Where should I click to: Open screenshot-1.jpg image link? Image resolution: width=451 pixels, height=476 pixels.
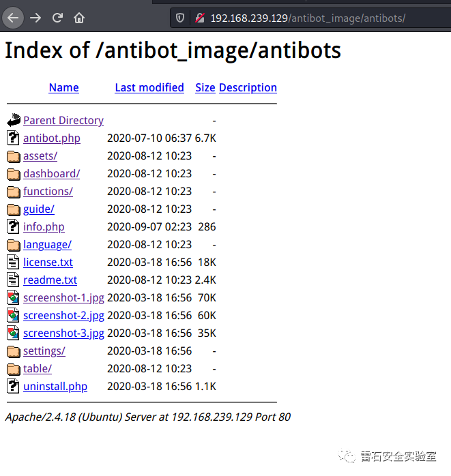pos(63,298)
